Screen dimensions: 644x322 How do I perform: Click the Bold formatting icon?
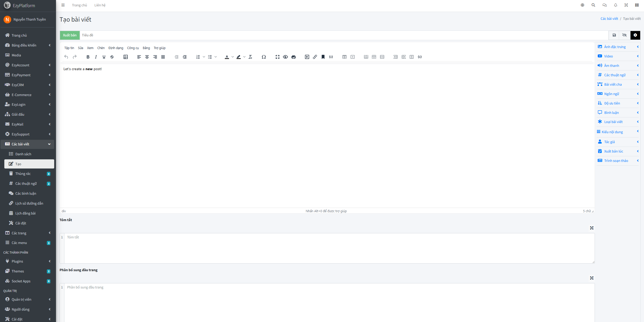point(88,57)
